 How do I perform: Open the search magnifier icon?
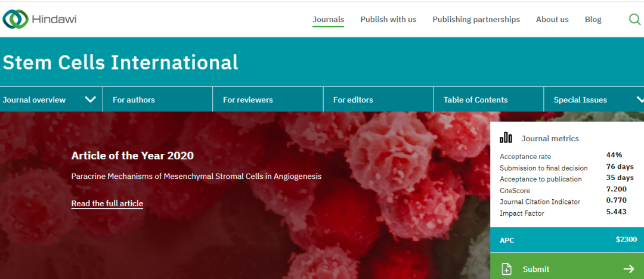click(x=634, y=19)
